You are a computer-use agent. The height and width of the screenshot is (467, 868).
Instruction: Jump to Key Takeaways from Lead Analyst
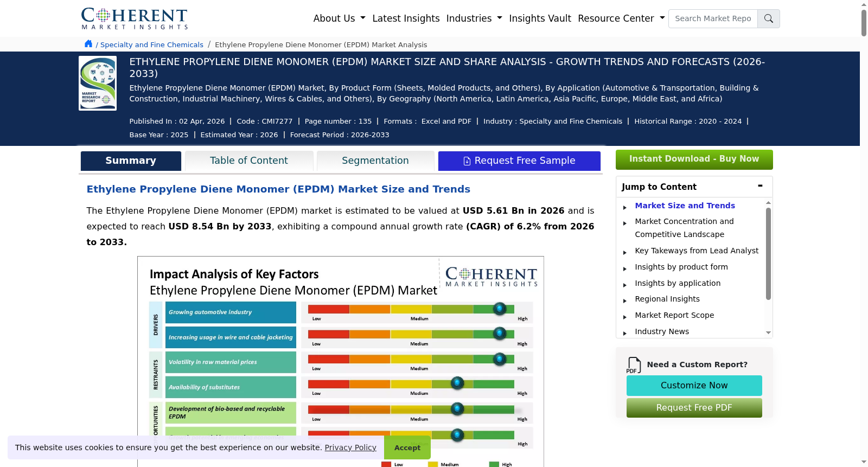point(697,251)
